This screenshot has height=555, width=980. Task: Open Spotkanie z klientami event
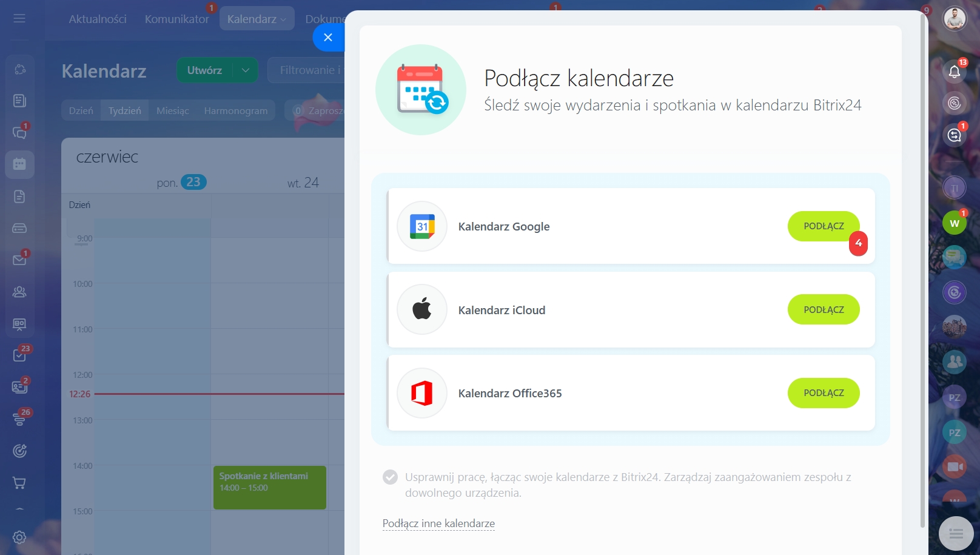point(270,487)
